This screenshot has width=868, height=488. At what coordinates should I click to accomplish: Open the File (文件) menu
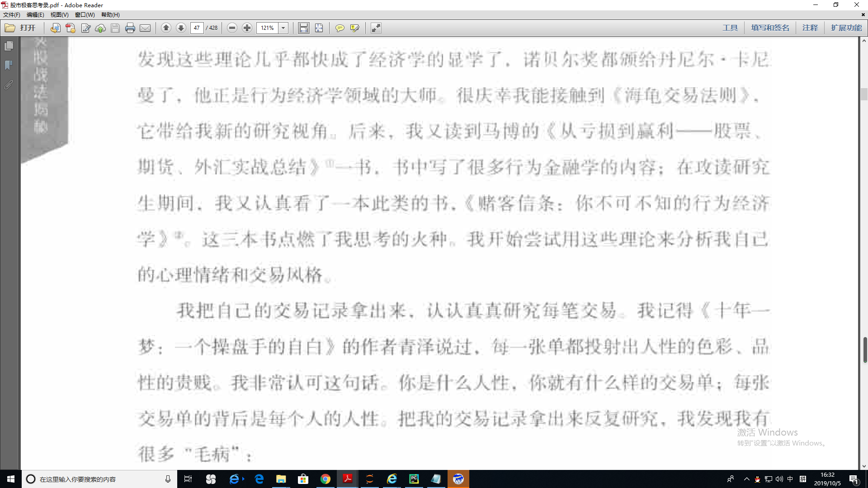tap(12, 15)
